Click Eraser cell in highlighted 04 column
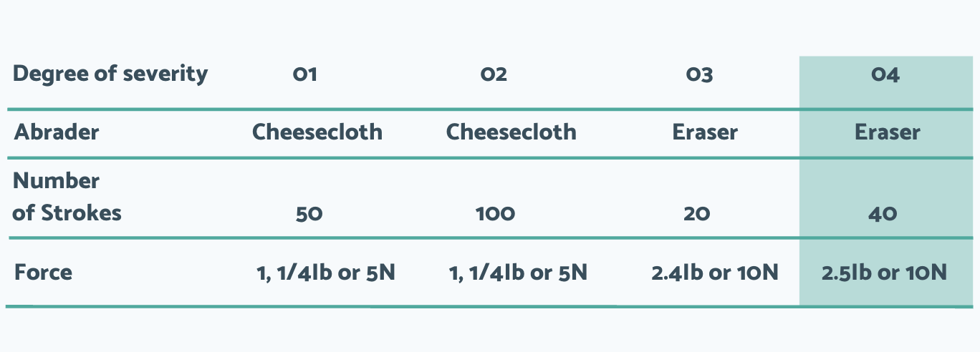 click(x=887, y=132)
